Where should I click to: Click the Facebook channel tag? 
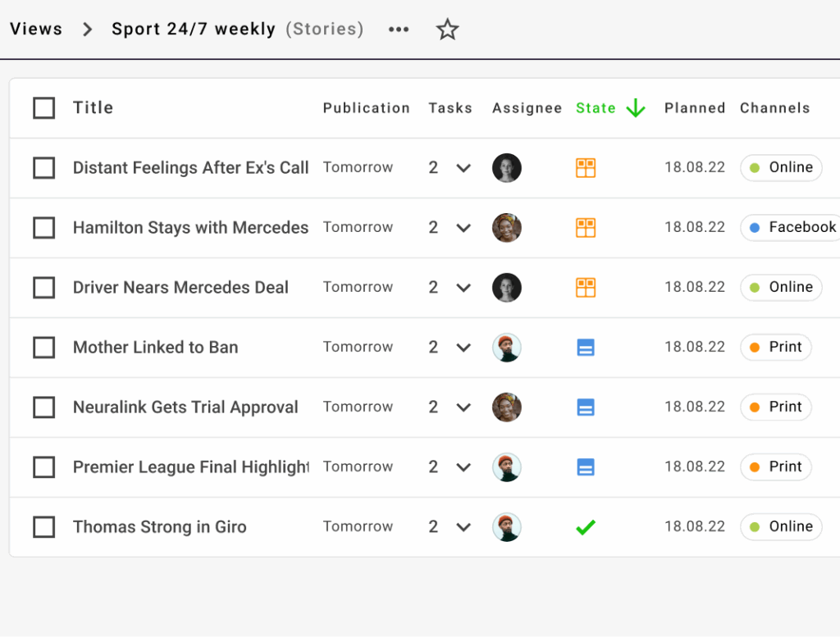[x=792, y=228]
